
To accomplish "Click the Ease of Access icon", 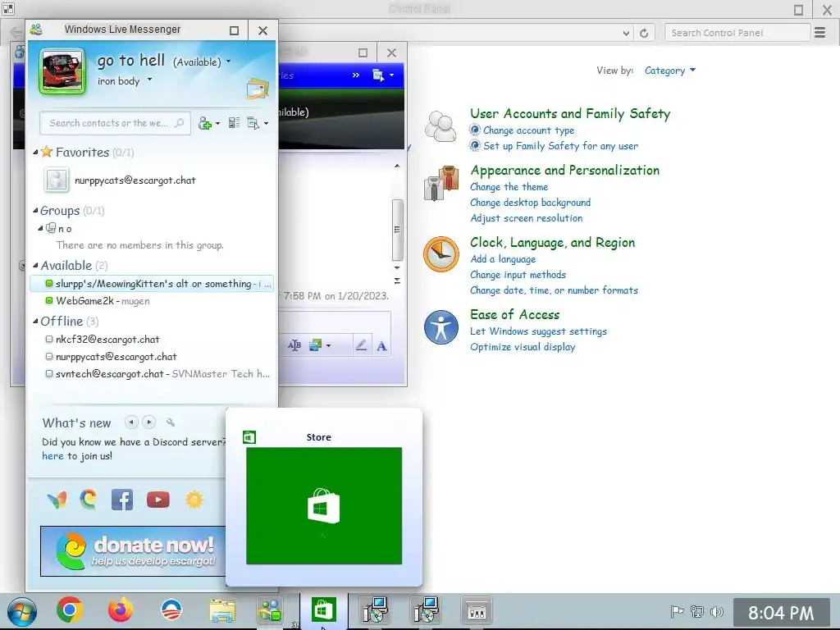I will click(441, 326).
